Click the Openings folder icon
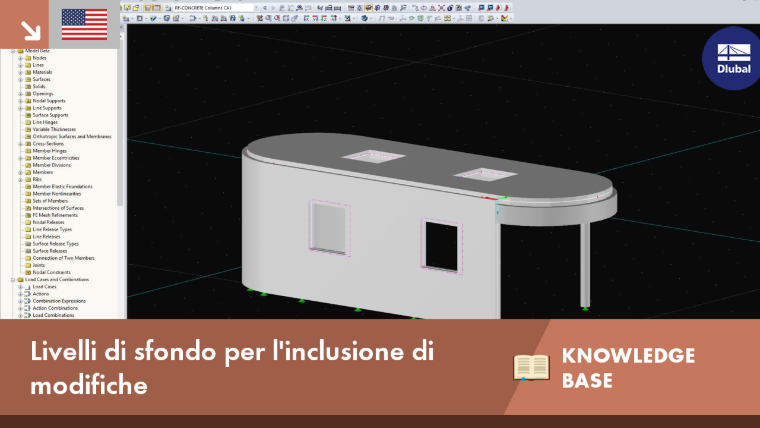Screen dimensions: 760x428 [28, 94]
